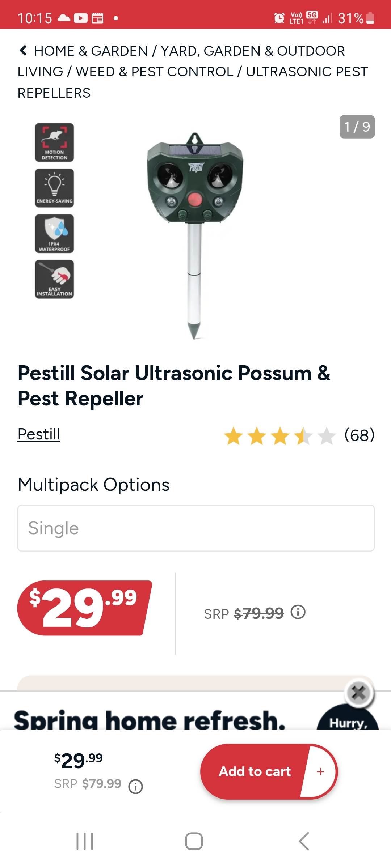Open Android recent apps
The height and width of the screenshot is (868, 391).
pos(85,841)
